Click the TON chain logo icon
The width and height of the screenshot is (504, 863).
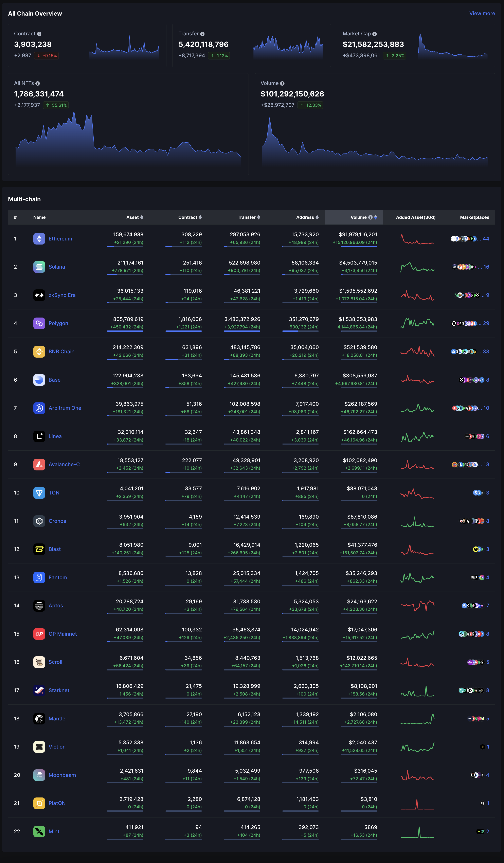pyautogui.click(x=39, y=493)
